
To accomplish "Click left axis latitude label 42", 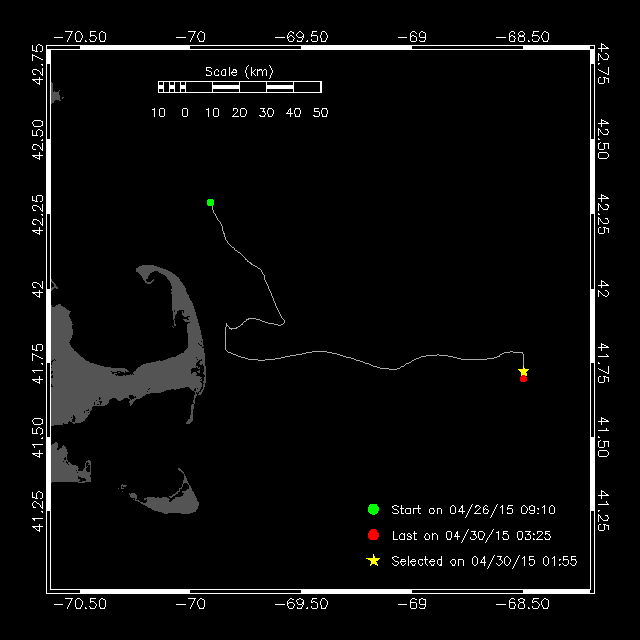I will 38,289.
